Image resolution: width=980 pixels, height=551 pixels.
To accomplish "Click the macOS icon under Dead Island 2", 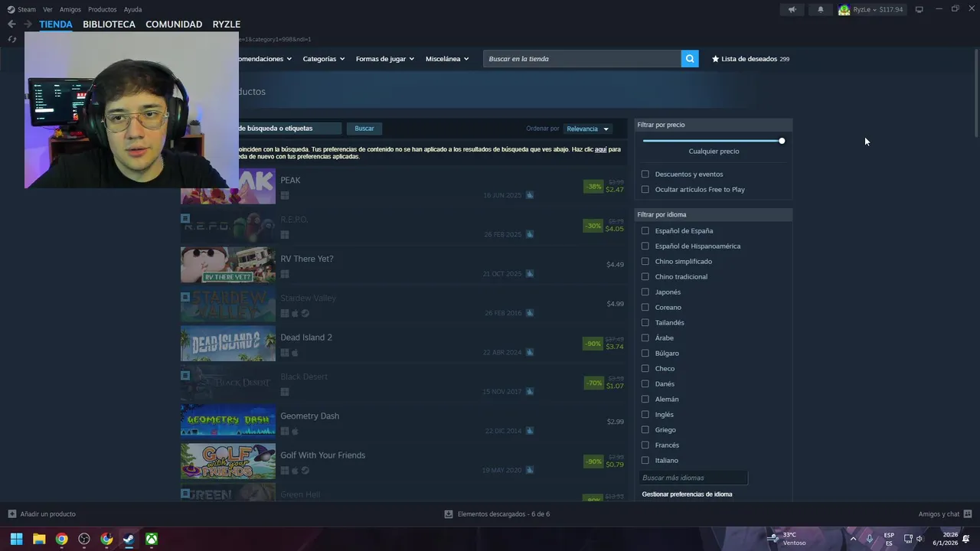I will point(295,353).
